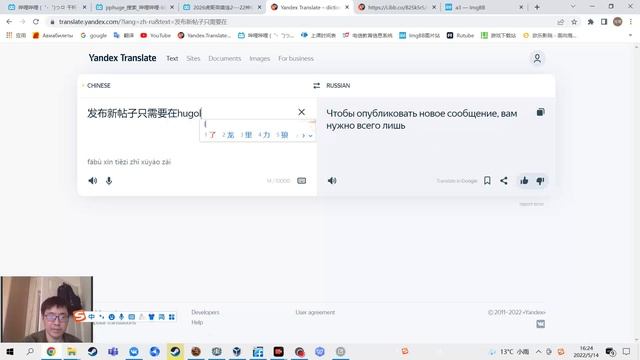Toggle Sogou IME Chinese/English mode
The height and width of the screenshot is (360, 640).
91,317
